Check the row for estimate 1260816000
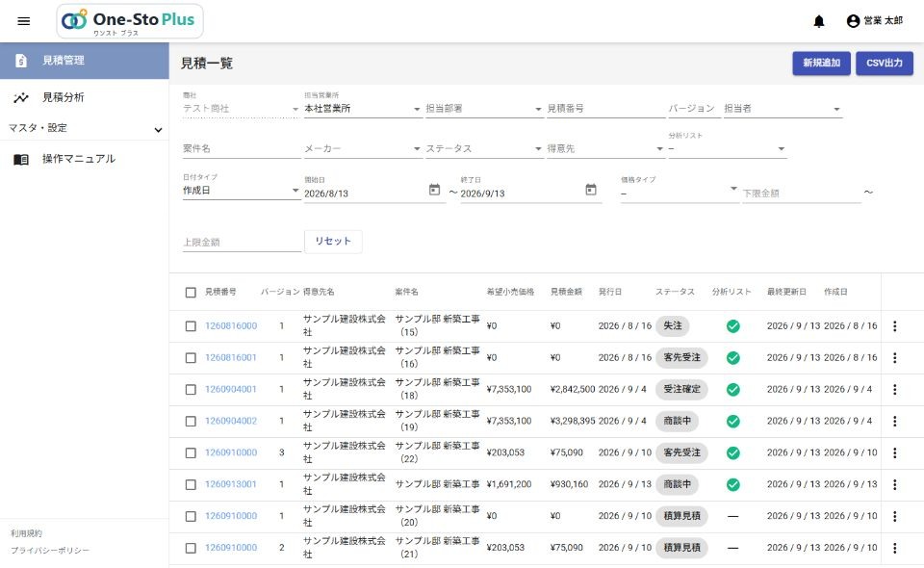 click(191, 326)
